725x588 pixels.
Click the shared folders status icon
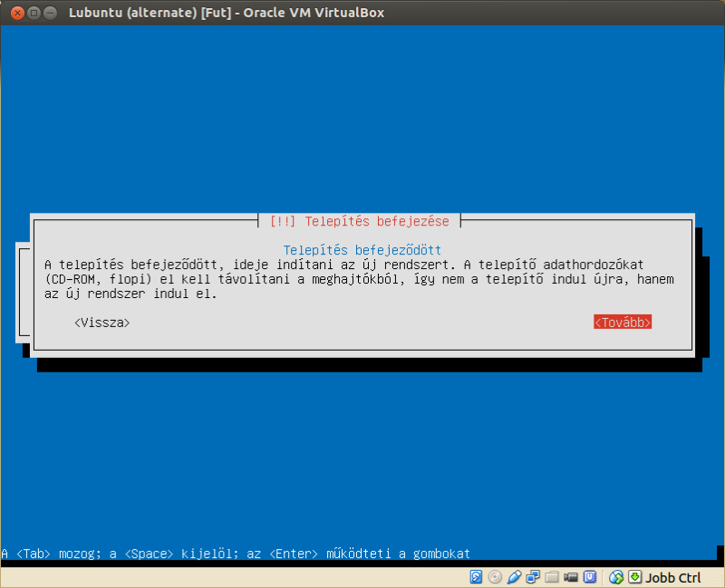pos(552,577)
